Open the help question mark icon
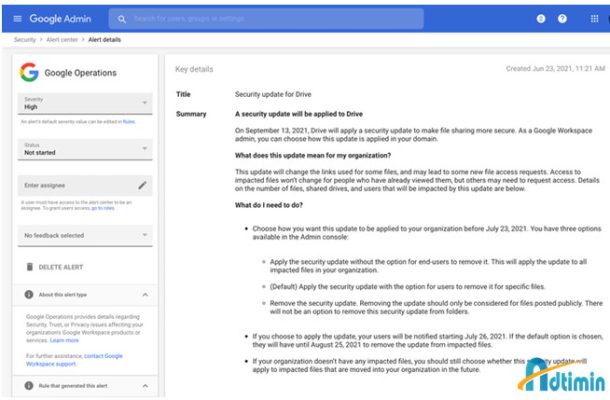This screenshot has height=400, width=610. point(562,19)
